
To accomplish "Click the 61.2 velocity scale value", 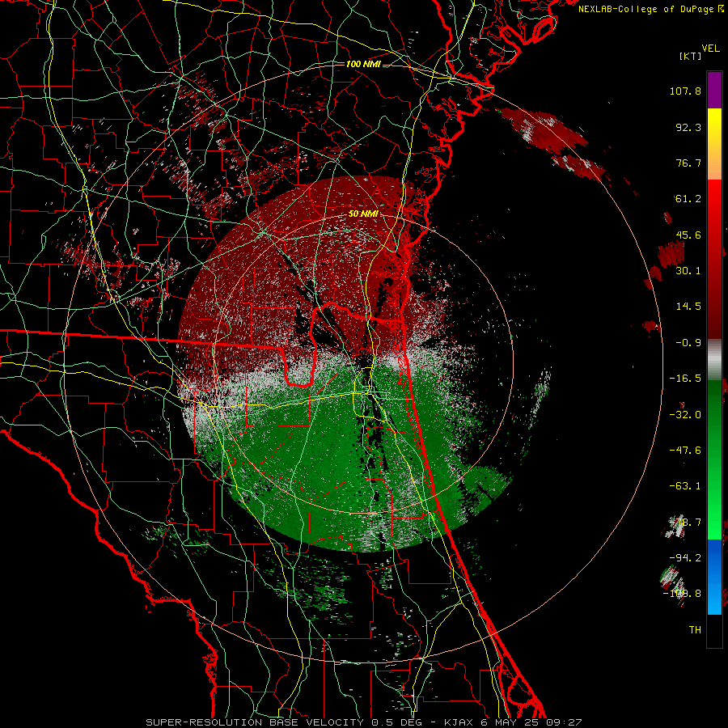I will pyautogui.click(x=688, y=199).
